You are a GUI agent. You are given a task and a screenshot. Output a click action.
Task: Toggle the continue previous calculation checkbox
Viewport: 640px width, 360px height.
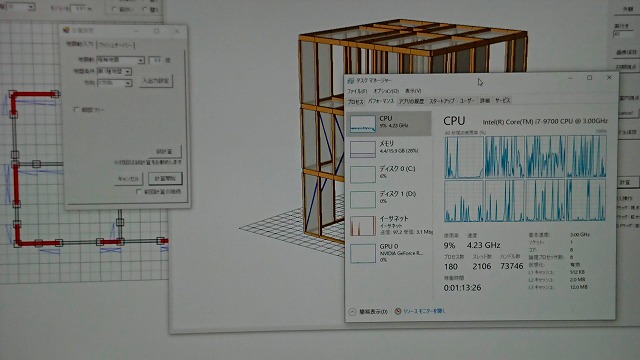(x=138, y=191)
